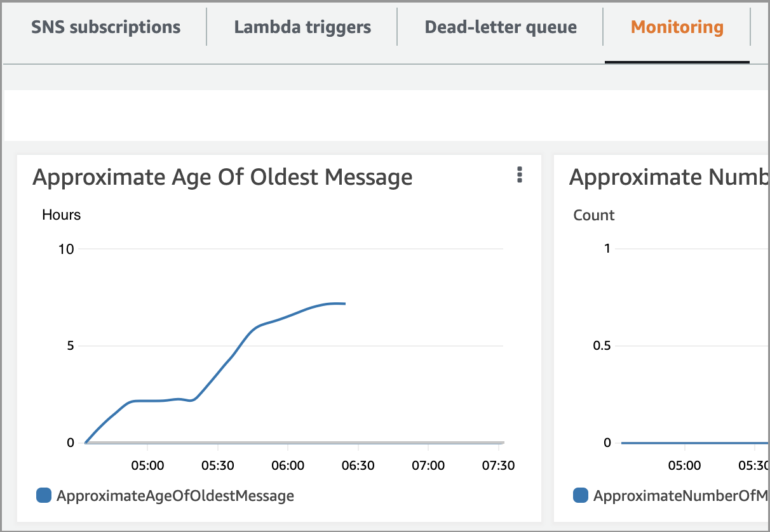770x532 pixels.
Task: Click the 06:30 time label on age chart
Action: point(358,465)
